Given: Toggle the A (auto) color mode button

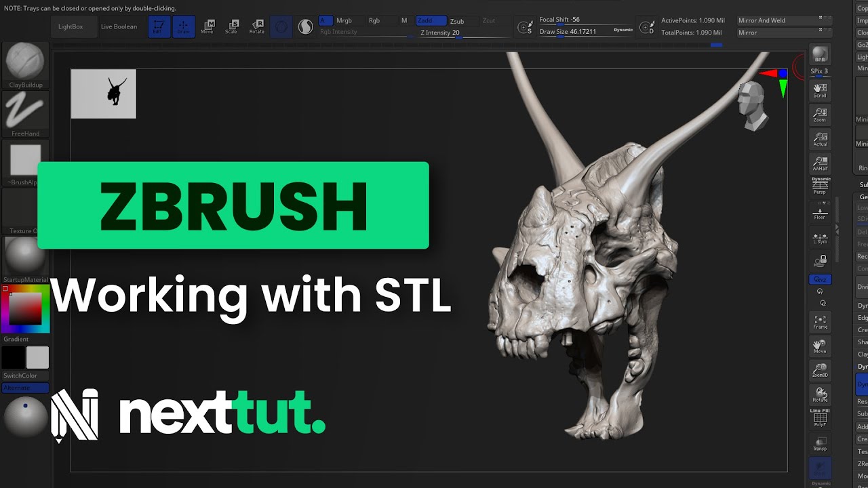Looking at the screenshot, I should (325, 20).
